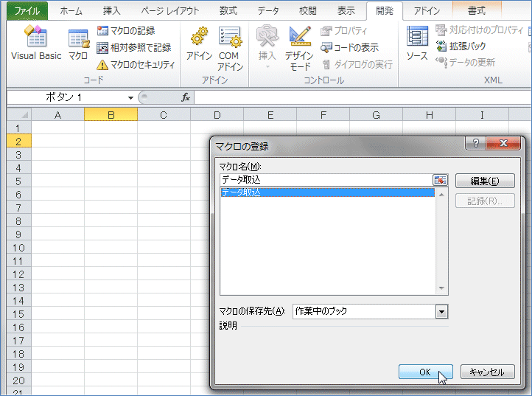
Task: Open 対応付けのプロパティ
Action: tap(480, 30)
